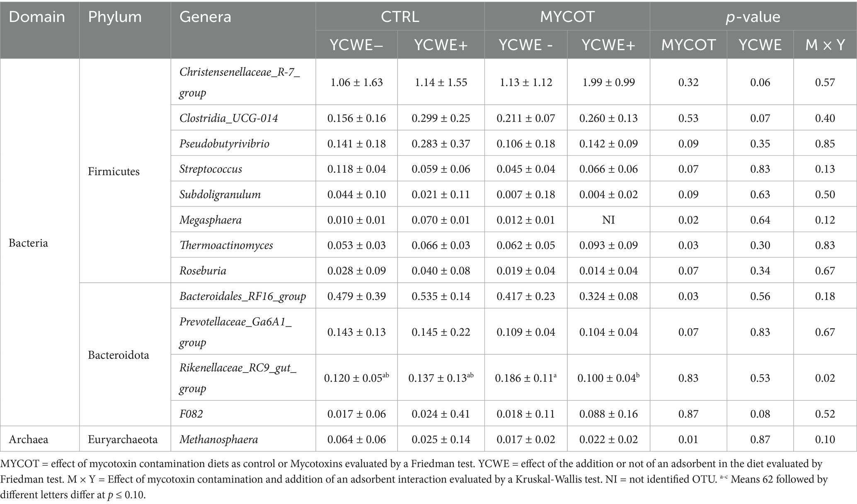
Task: Click the Genera column header
Action: tap(205, 17)
